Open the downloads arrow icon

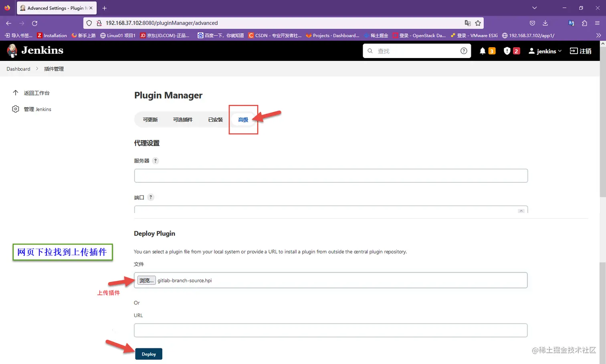click(545, 23)
